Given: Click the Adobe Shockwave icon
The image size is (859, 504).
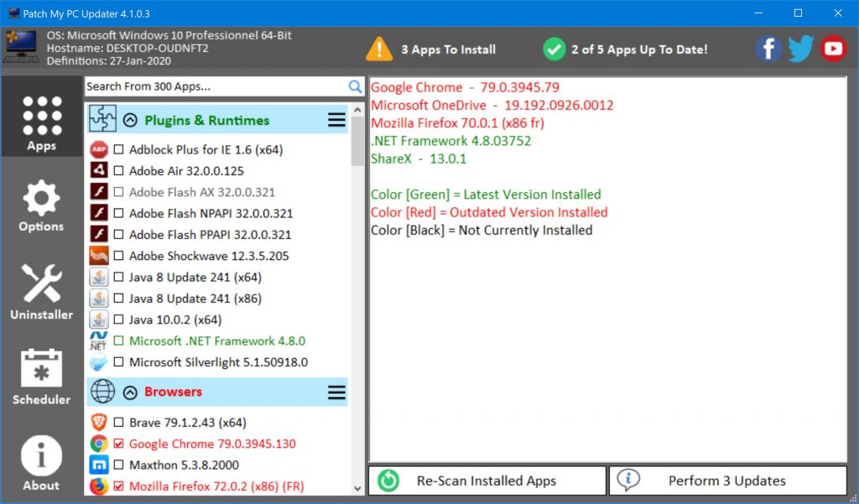Looking at the screenshot, I should coord(99,256).
